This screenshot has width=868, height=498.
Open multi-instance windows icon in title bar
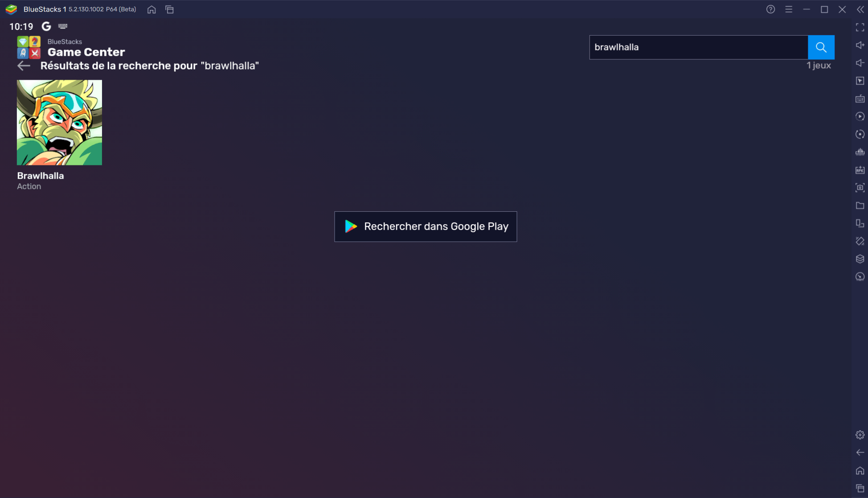169,9
